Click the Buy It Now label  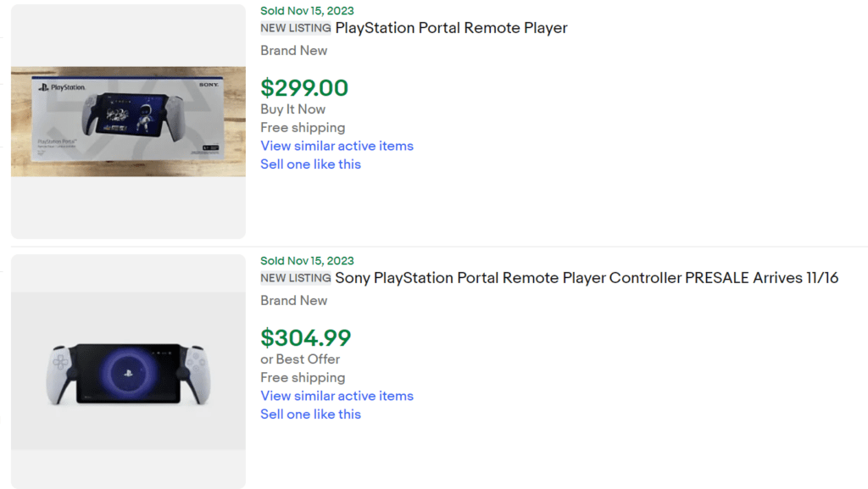tap(292, 109)
